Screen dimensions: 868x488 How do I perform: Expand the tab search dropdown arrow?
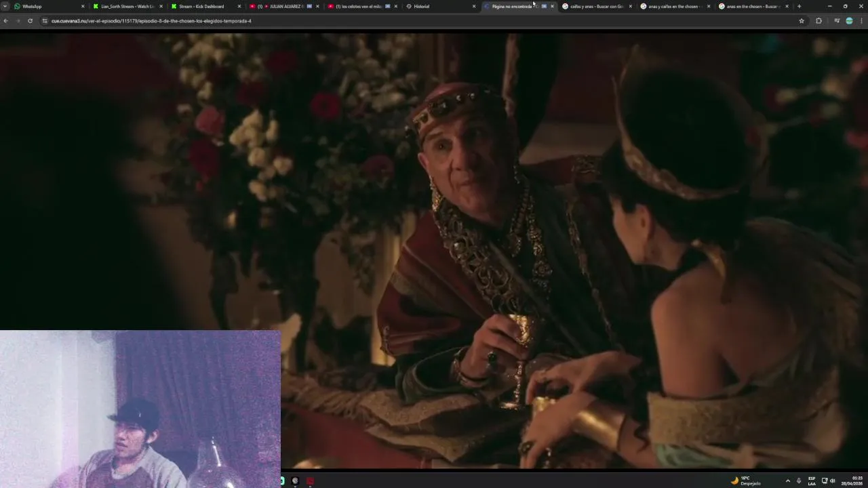(x=5, y=6)
